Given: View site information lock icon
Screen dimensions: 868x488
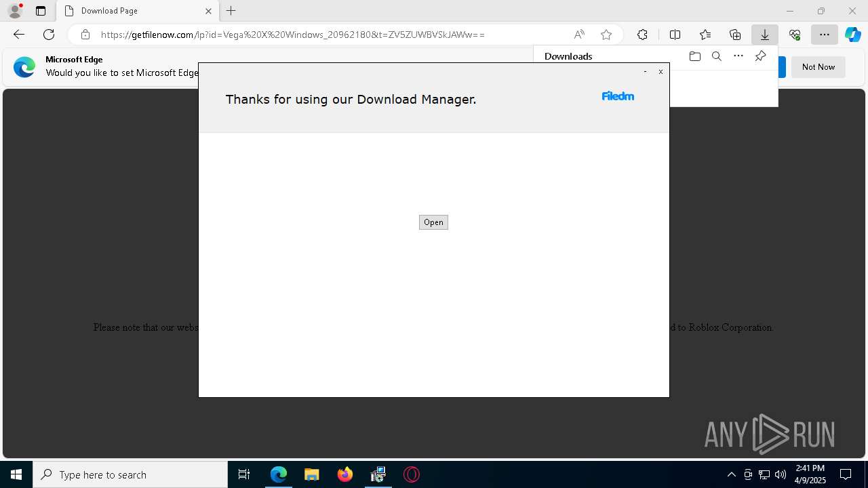Looking at the screenshot, I should [85, 35].
